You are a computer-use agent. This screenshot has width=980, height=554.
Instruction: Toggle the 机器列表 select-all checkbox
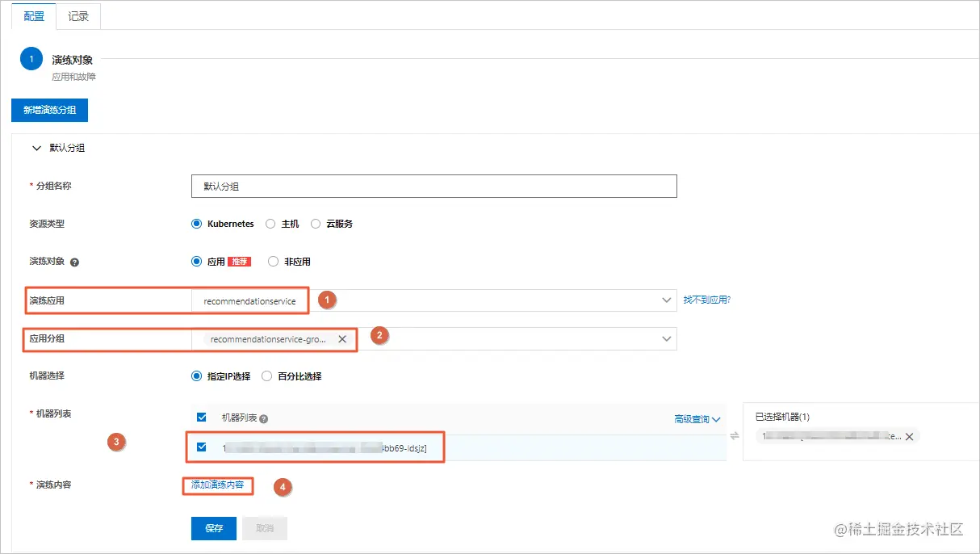point(202,418)
